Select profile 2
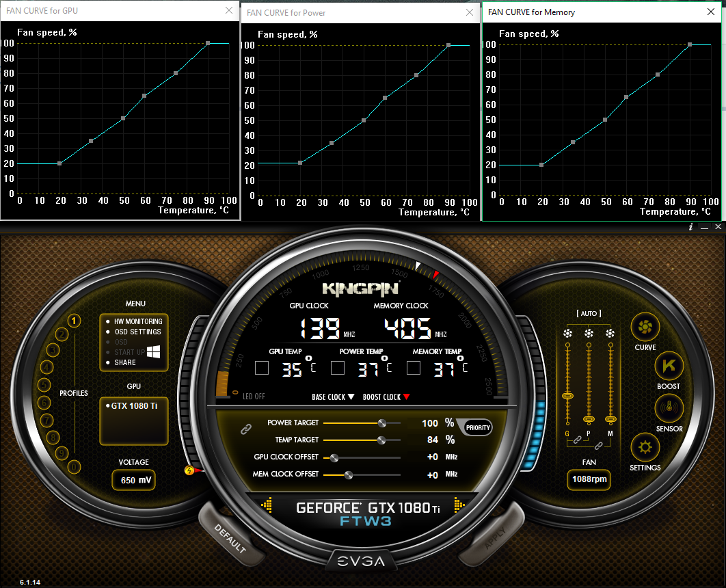 click(62, 334)
